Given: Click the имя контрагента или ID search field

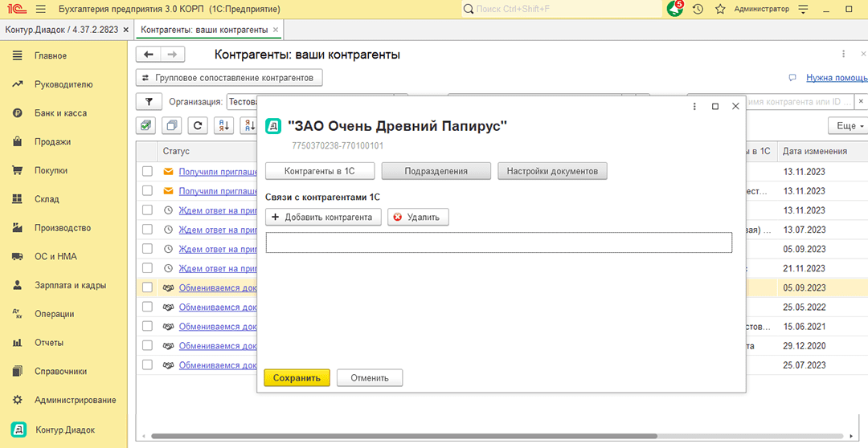Looking at the screenshot, I should (x=800, y=102).
